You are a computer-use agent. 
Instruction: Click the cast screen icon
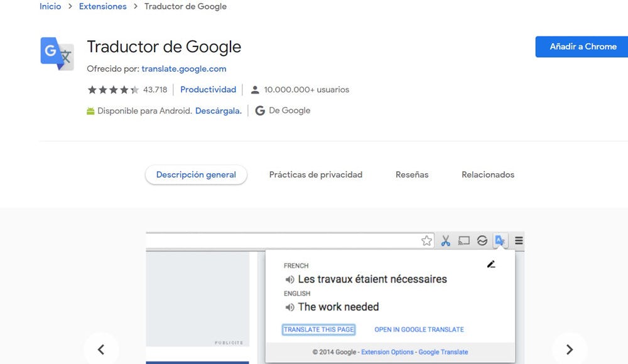tap(464, 241)
